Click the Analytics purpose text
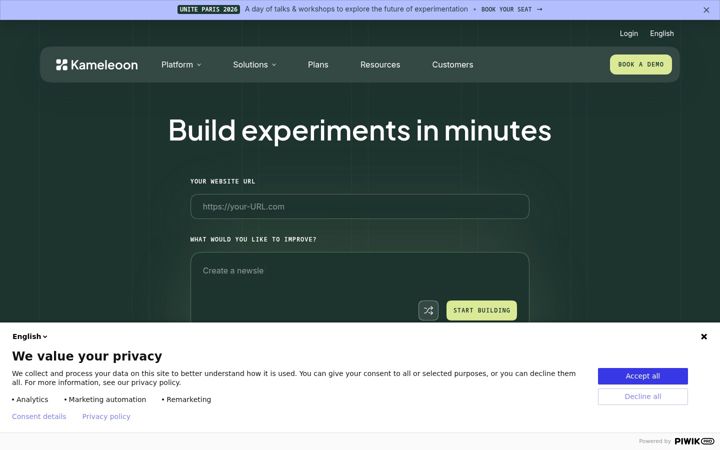 pyautogui.click(x=30, y=399)
